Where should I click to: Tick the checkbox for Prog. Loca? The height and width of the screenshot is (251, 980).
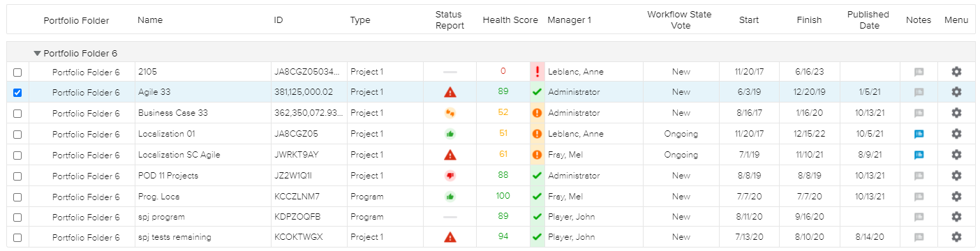point(17,197)
